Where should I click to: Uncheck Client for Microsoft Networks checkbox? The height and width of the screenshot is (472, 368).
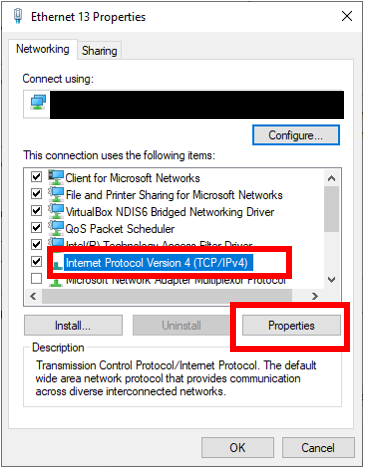click(x=36, y=177)
